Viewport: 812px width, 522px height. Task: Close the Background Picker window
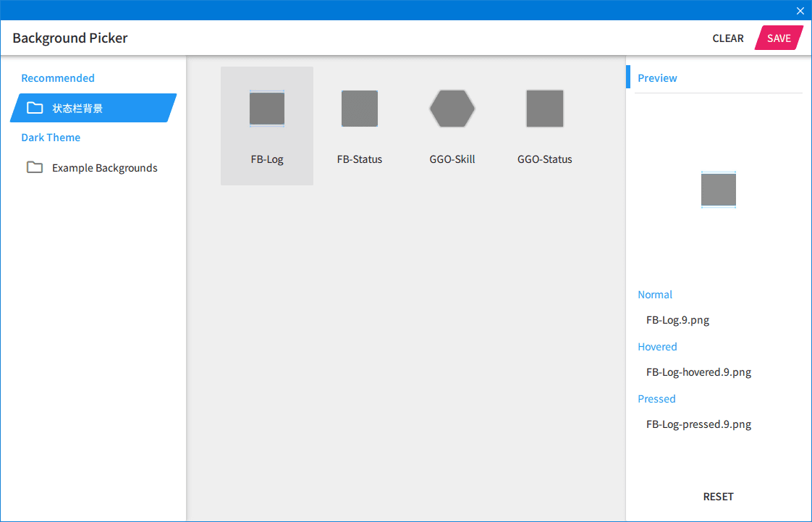[x=800, y=10]
